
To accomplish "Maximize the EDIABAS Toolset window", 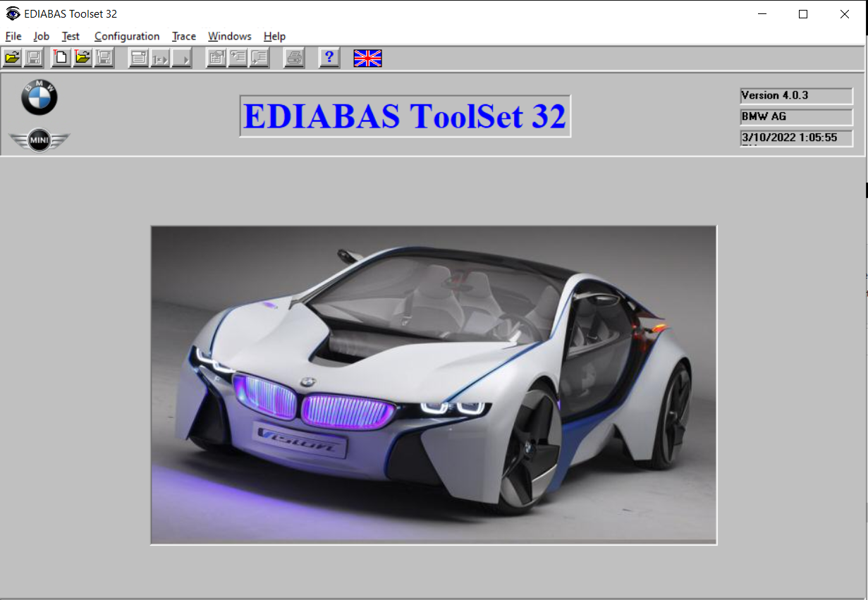I will click(803, 14).
